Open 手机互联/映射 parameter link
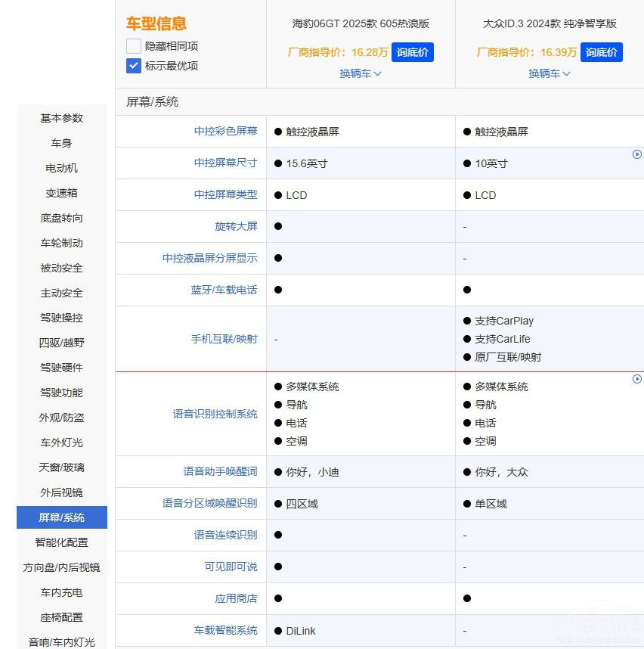The height and width of the screenshot is (649, 644). point(224,339)
